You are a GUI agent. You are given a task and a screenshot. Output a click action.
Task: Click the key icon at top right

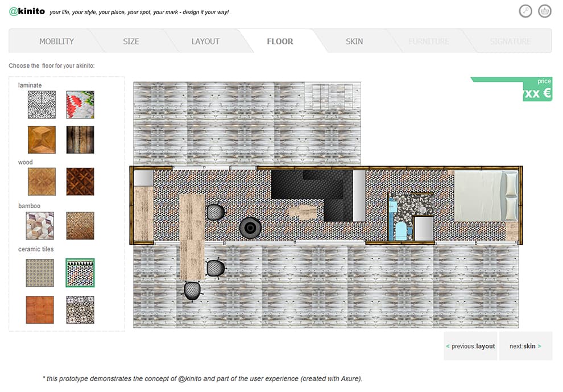point(525,11)
